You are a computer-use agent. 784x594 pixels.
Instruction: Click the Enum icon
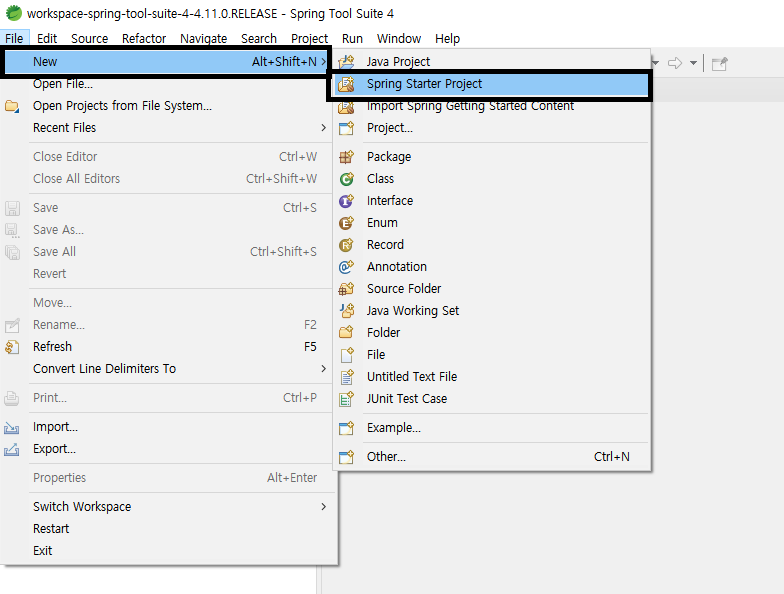point(346,223)
